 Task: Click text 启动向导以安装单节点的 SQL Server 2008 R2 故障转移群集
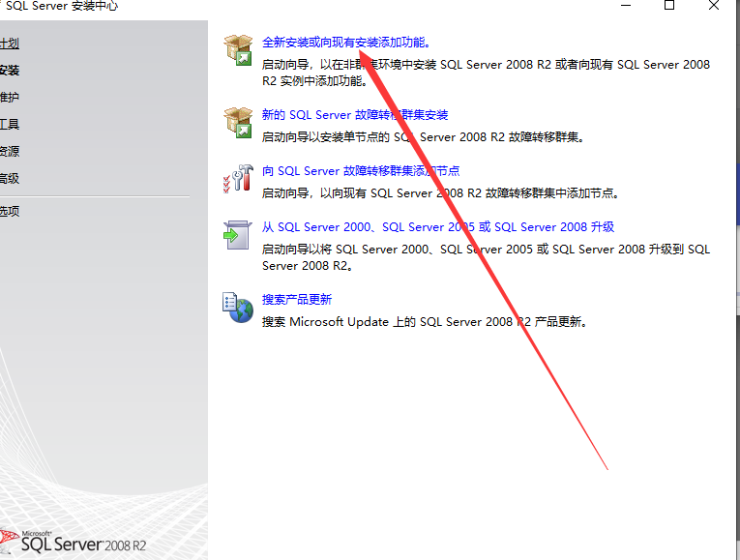tap(424, 137)
